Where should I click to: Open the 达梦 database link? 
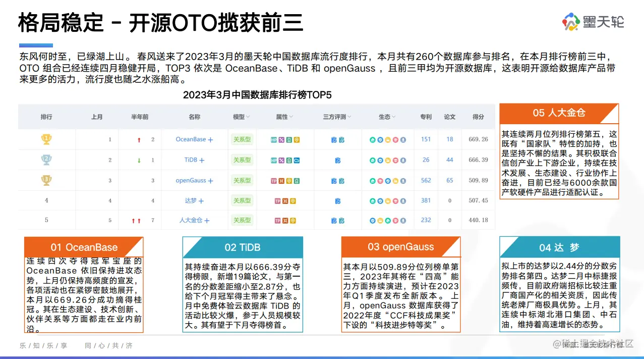[191, 201]
